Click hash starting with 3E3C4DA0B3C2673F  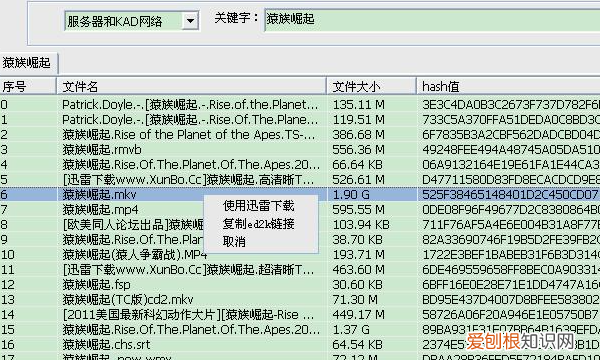(x=511, y=105)
